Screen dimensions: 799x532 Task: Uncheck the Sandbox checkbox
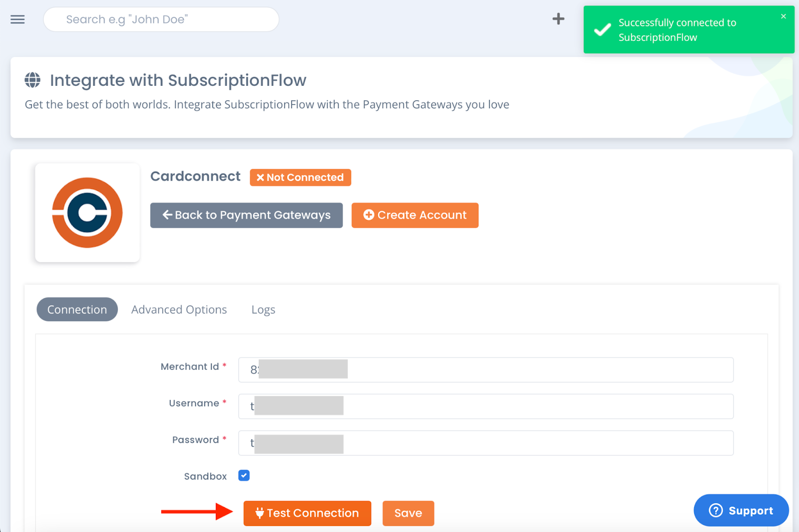tap(244, 476)
